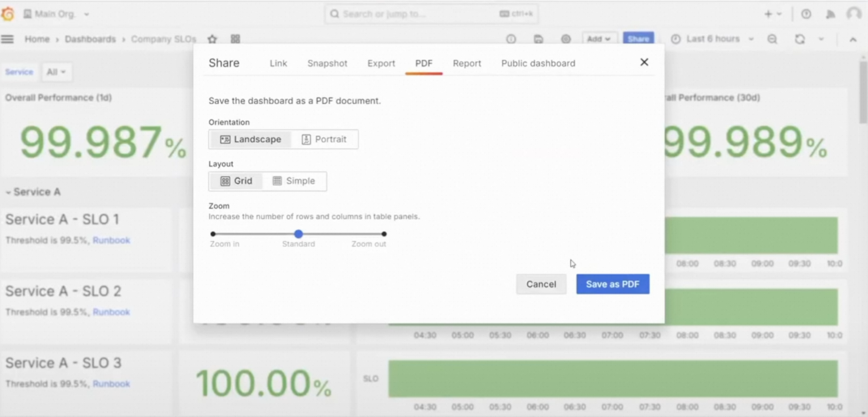This screenshot has width=868, height=417.
Task: Open the Public dashboard tab
Action: click(538, 63)
